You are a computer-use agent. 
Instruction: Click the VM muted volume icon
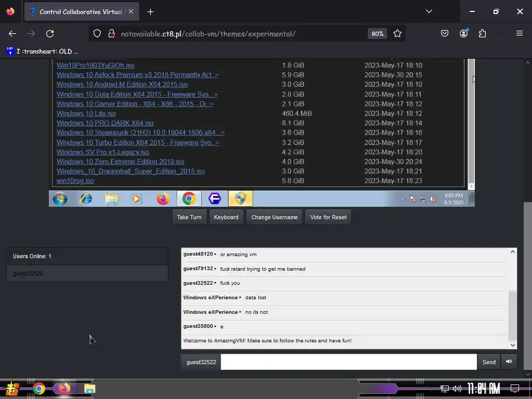(433, 199)
